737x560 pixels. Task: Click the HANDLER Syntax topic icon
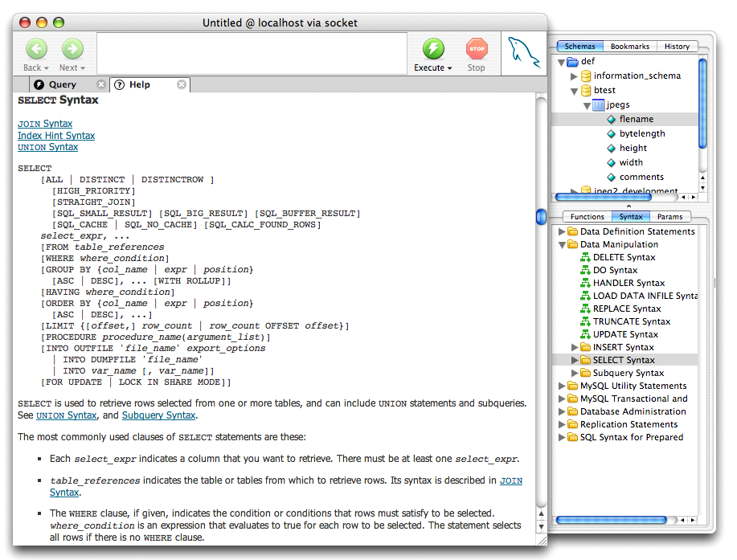pos(585,283)
